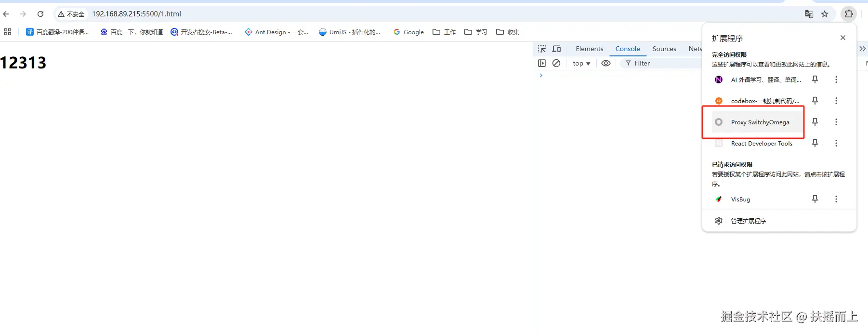This screenshot has height=333, width=868.
Task: Switch to the Elements tab
Action: coord(589,49)
